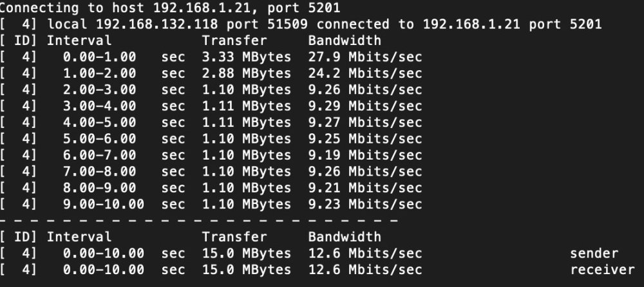Click local address 192.168.132.118
Screen dimensions: 644x287
157,24
